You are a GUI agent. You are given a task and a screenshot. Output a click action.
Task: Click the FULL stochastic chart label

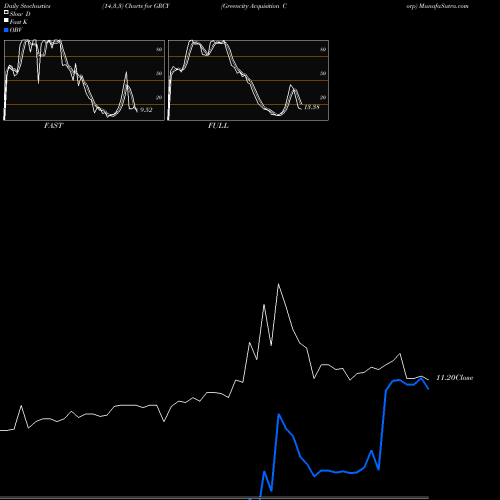point(218,126)
